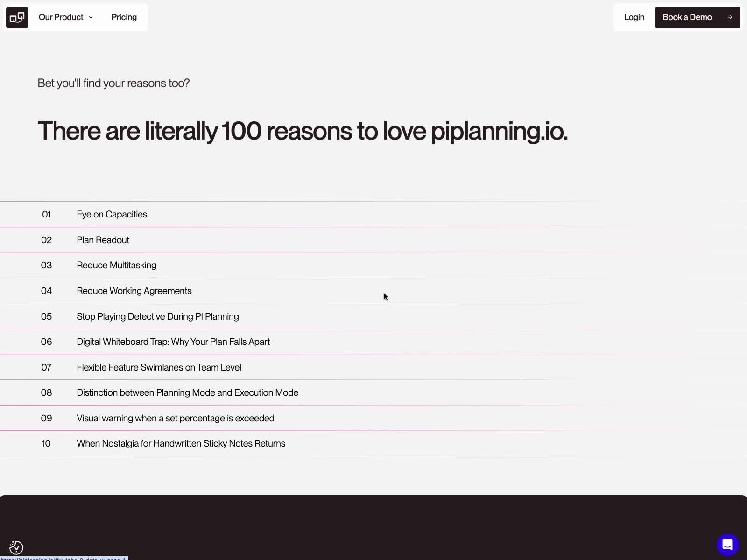Click the number 10 list marker
747x560 pixels.
[x=46, y=444]
